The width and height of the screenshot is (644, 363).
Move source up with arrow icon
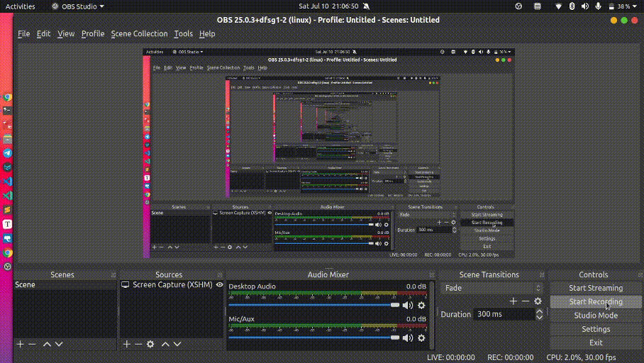coord(165,344)
